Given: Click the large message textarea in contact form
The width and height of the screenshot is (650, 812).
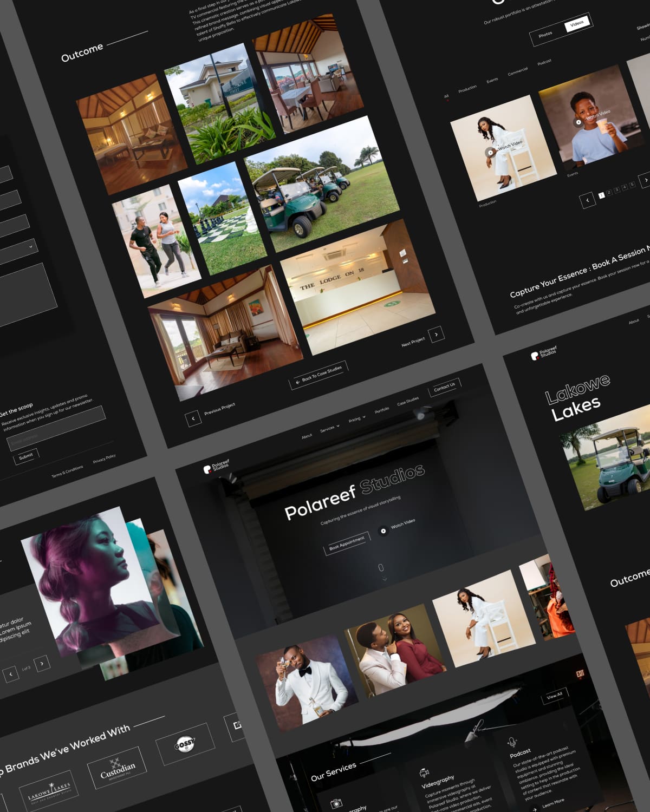Looking at the screenshot, I should (x=27, y=295).
